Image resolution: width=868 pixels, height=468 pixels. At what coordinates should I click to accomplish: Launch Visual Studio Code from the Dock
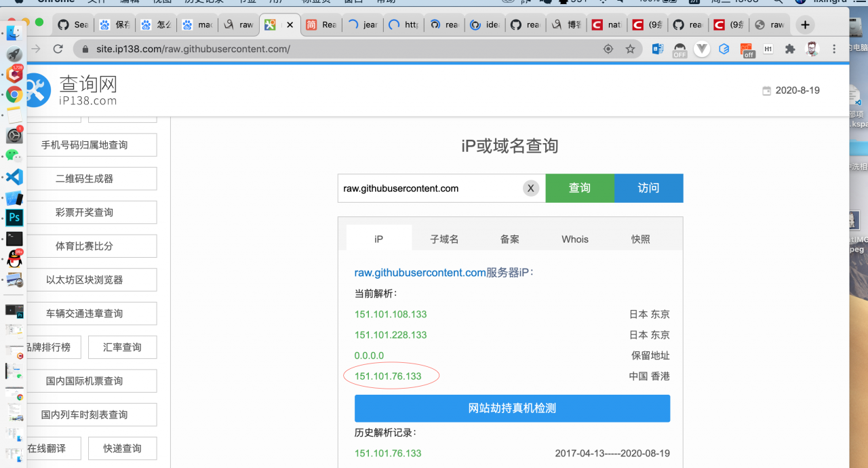tap(14, 177)
